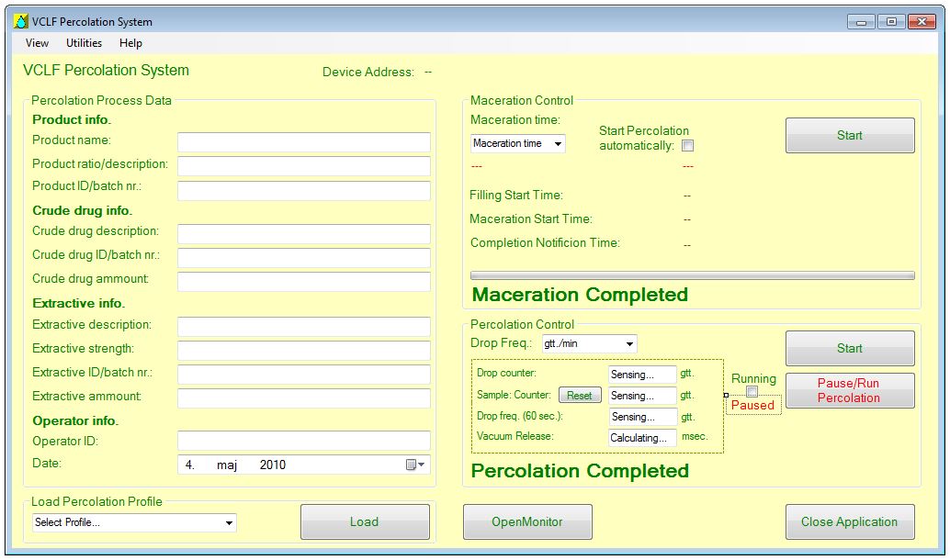The width and height of the screenshot is (950, 560).
Task: Enable Start Percolation automatically checkbox
Action: (687, 145)
